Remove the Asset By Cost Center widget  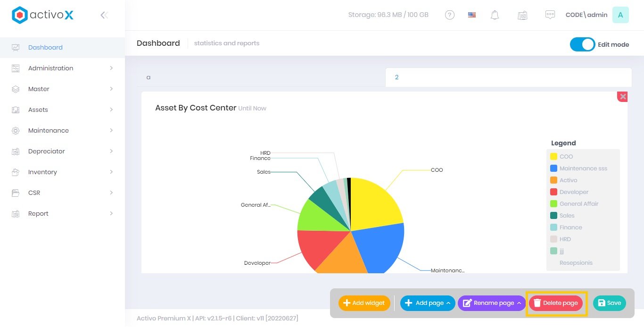623,97
